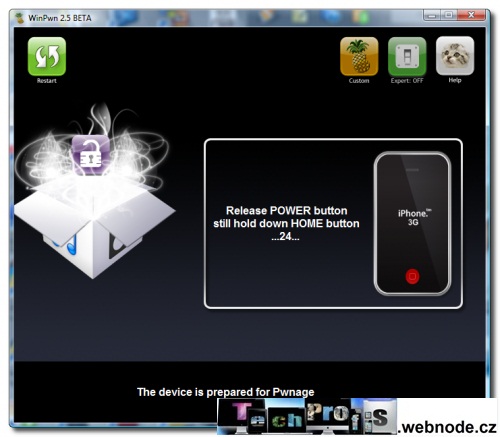Click the countdown number 24
The width and height of the screenshot is (500, 437).
pos(285,236)
